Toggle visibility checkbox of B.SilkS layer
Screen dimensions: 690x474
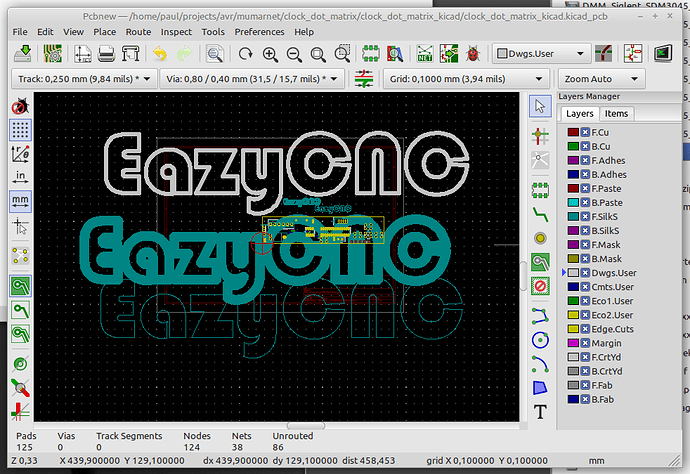(x=585, y=231)
